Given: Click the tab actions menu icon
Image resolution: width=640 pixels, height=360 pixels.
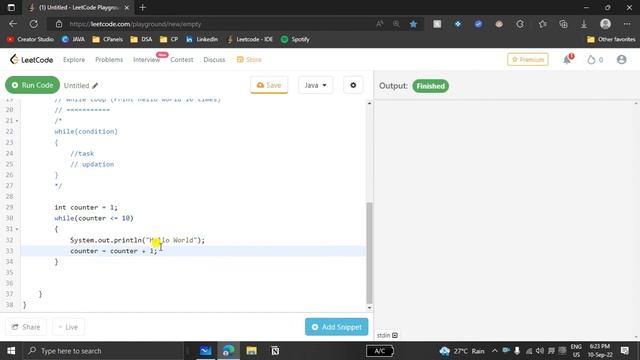Looking at the screenshot, I should pyautogui.click(x=11, y=7).
